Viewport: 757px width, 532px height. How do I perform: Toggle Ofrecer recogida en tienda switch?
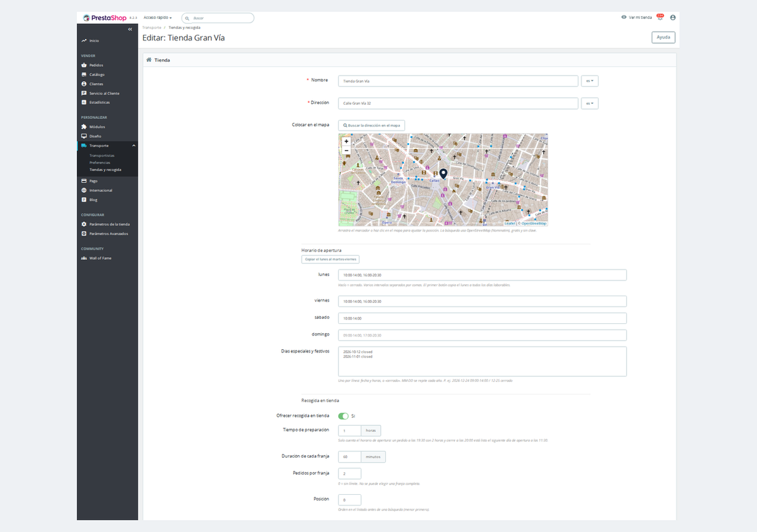point(343,416)
